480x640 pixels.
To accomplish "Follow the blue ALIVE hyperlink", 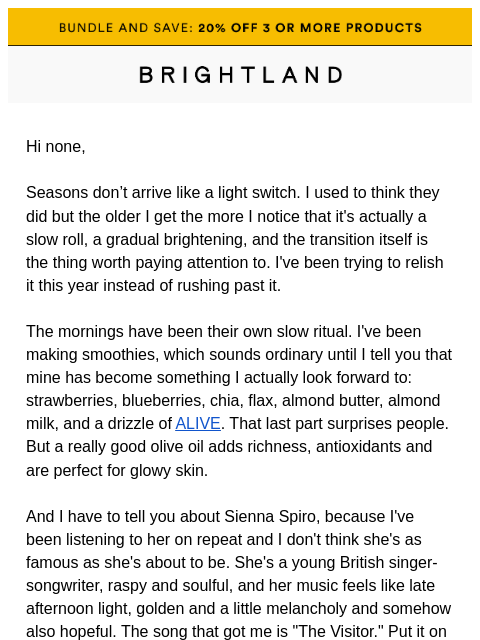I will coord(198,424).
